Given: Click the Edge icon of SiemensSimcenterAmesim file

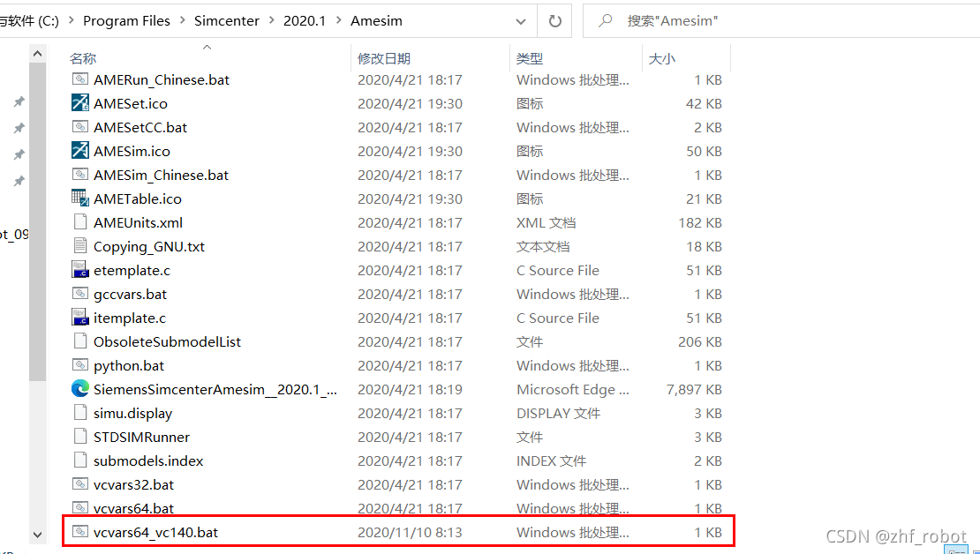Looking at the screenshot, I should (80, 389).
